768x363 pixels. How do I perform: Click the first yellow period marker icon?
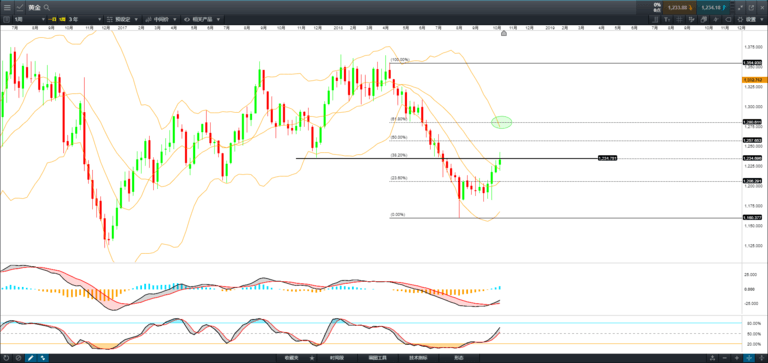pyautogui.click(x=52, y=19)
